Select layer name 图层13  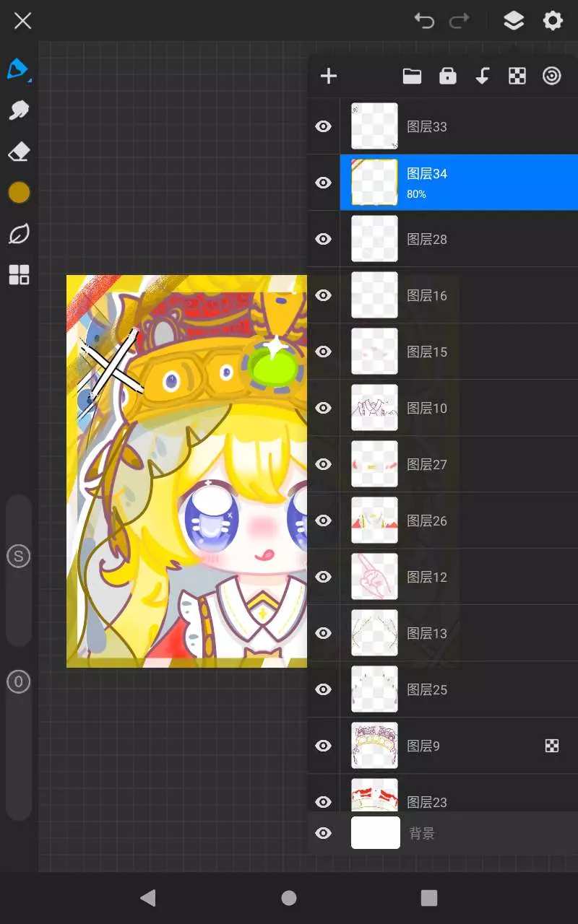click(427, 633)
